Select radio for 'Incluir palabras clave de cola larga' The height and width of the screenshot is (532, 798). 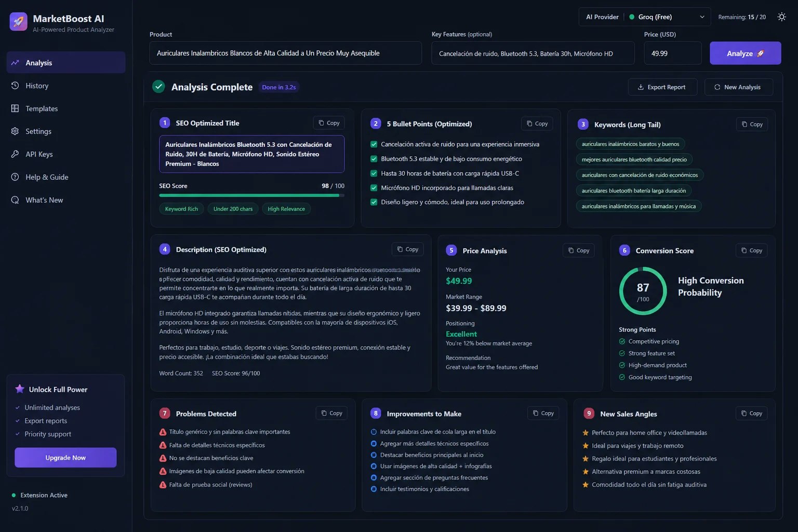point(374,432)
